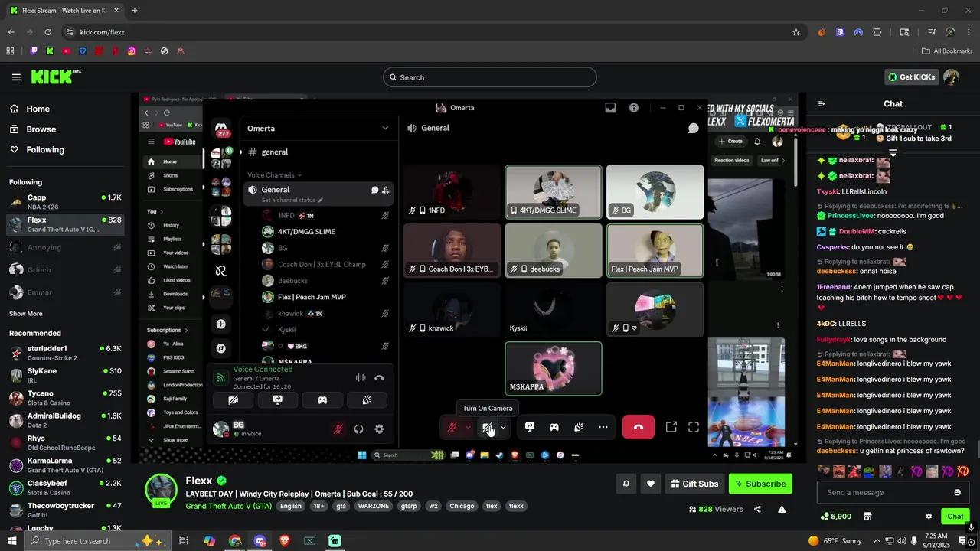Toggle deafen headphones icon in Discord user panel
Image resolution: width=980 pixels, height=551 pixels.
coord(358,429)
